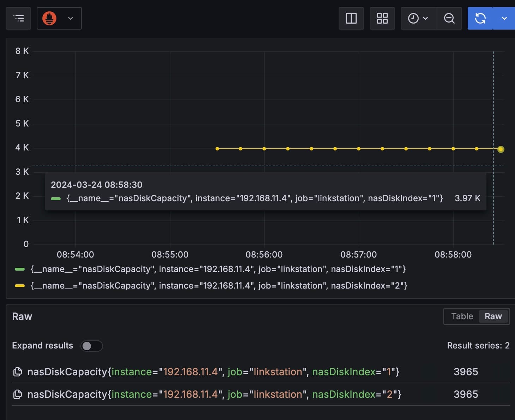Click the 08:56:00 time axis label
Image resolution: width=515 pixels, height=420 pixels.
coord(264,254)
